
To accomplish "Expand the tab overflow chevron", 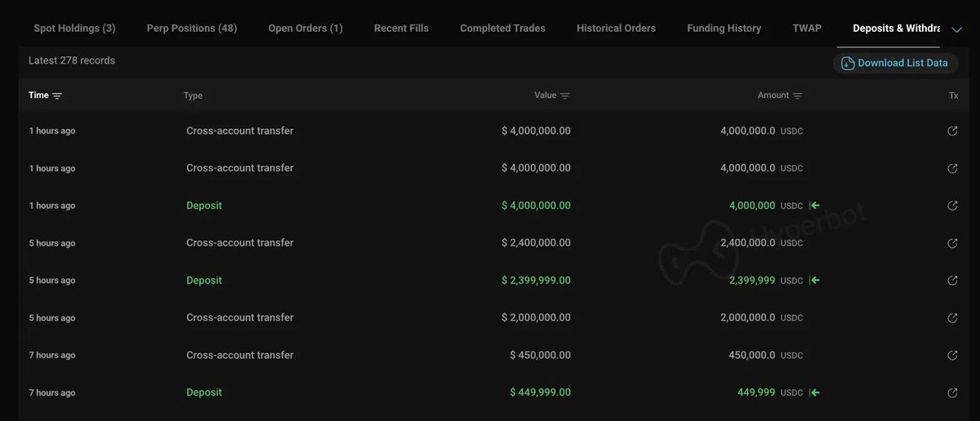I will (957, 29).
